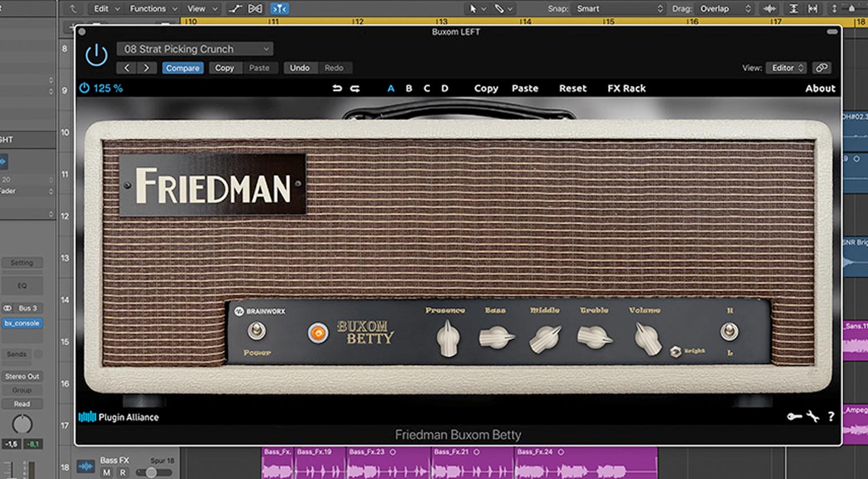Image resolution: width=868 pixels, height=479 pixels.
Task: Click the horizontal auto zoom icon
Action: point(813,8)
